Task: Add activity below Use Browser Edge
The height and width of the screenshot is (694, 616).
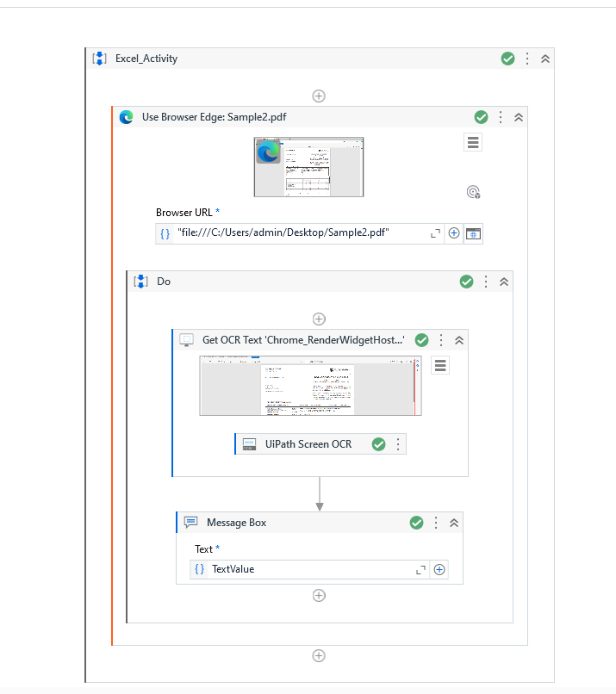Action: [319, 655]
